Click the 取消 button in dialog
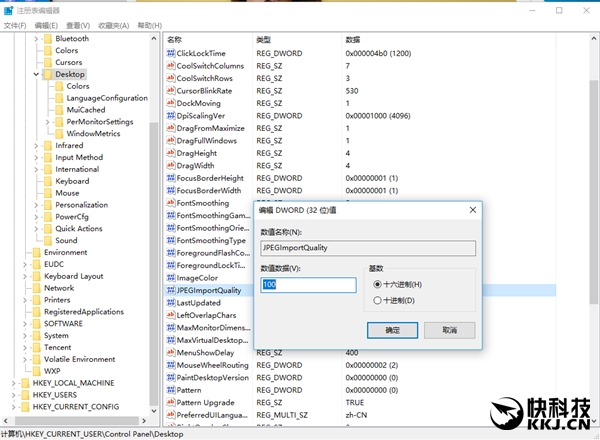 click(448, 330)
